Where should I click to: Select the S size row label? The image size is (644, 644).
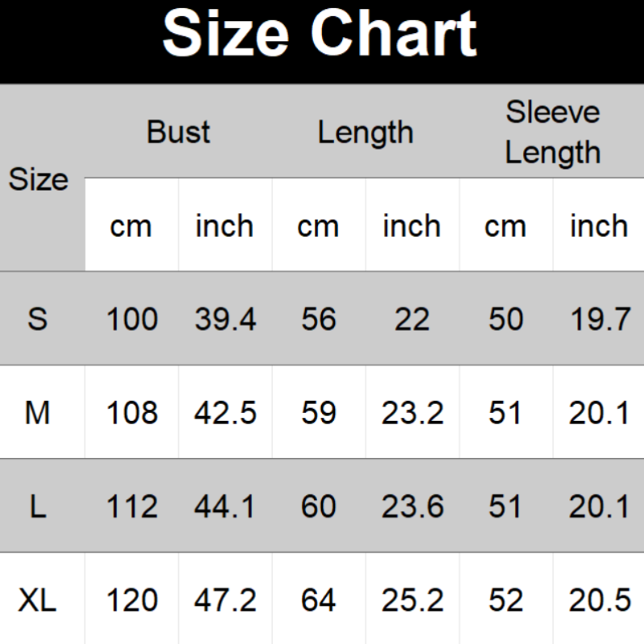click(38, 320)
